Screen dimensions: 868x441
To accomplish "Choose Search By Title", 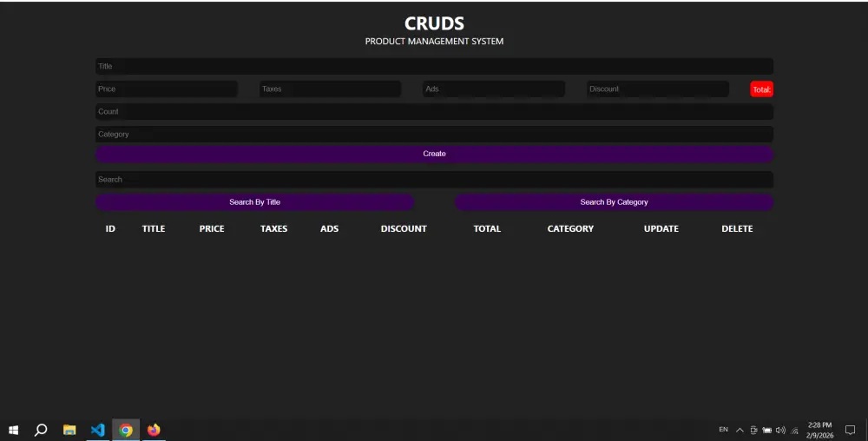I will [254, 202].
